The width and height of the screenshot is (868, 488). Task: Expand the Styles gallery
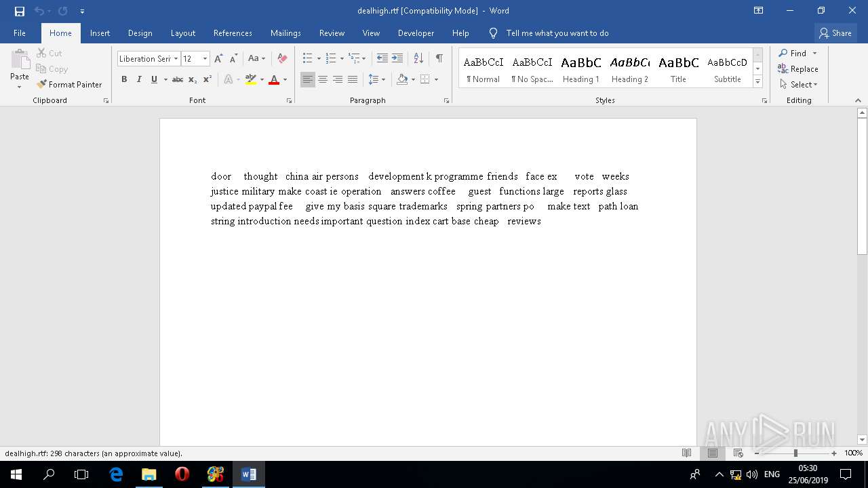pyautogui.click(x=758, y=82)
